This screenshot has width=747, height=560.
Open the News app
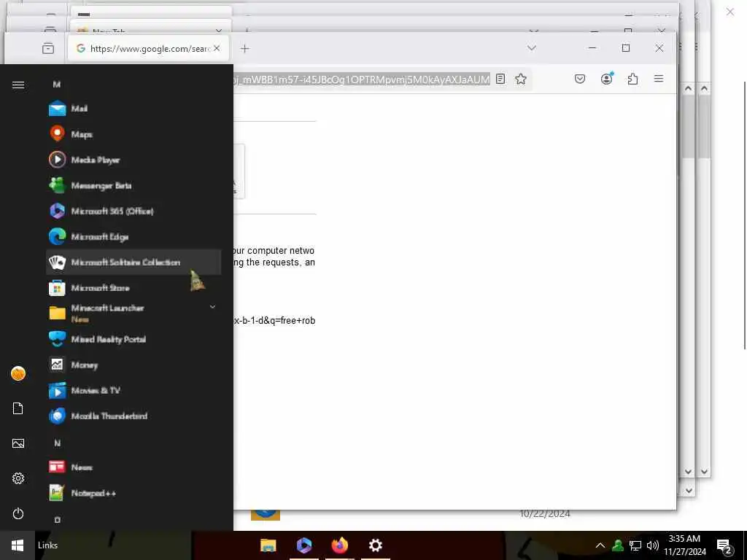pos(133,467)
